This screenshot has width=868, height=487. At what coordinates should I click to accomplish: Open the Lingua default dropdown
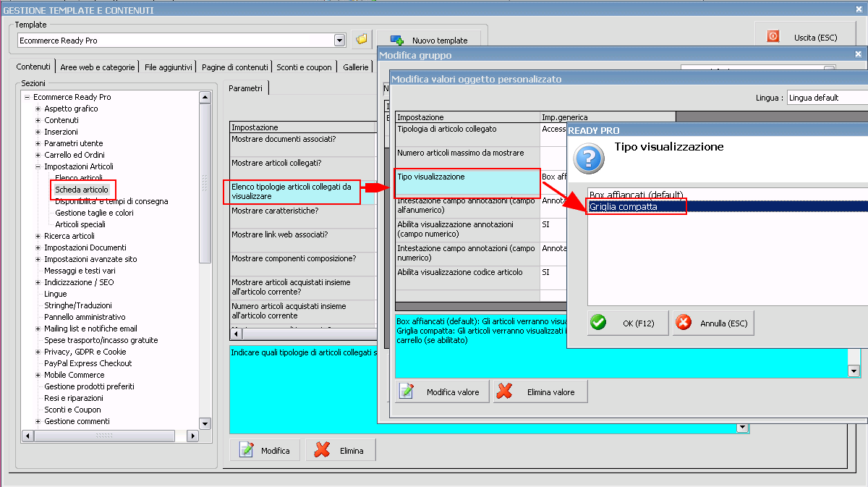coord(827,97)
